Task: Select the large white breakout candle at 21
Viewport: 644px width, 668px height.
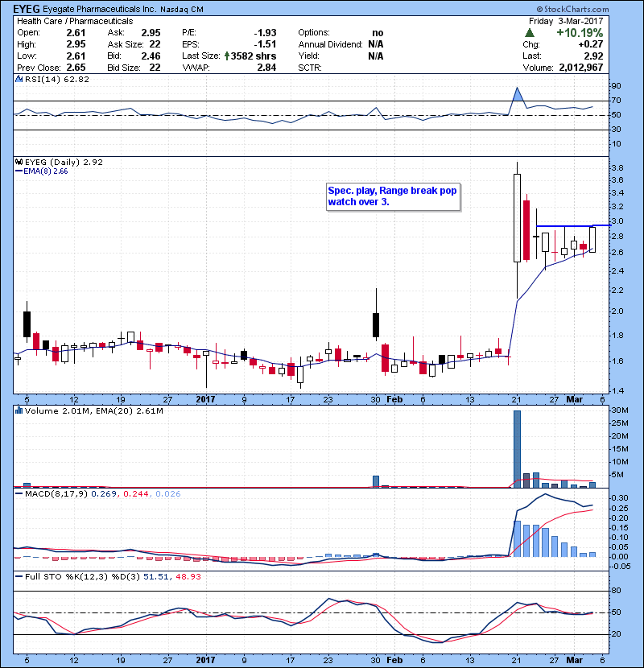Action: (516, 219)
